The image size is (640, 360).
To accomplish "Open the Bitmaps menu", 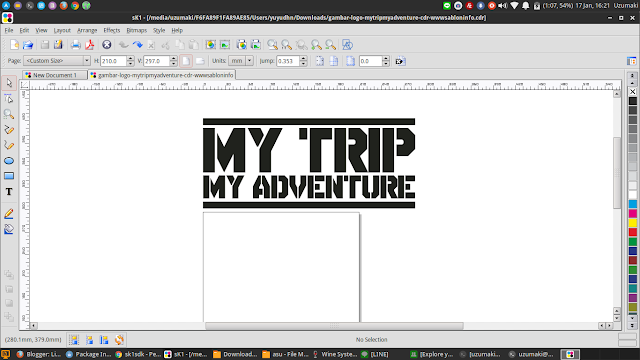I will [x=136, y=30].
